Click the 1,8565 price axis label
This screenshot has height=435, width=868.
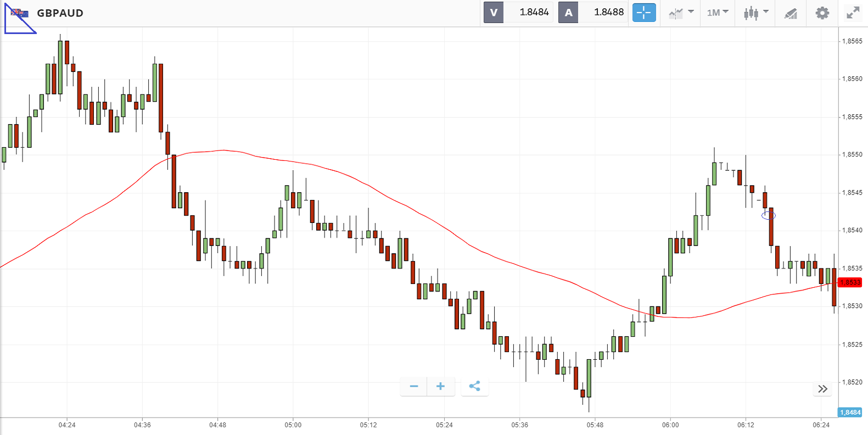click(x=852, y=41)
